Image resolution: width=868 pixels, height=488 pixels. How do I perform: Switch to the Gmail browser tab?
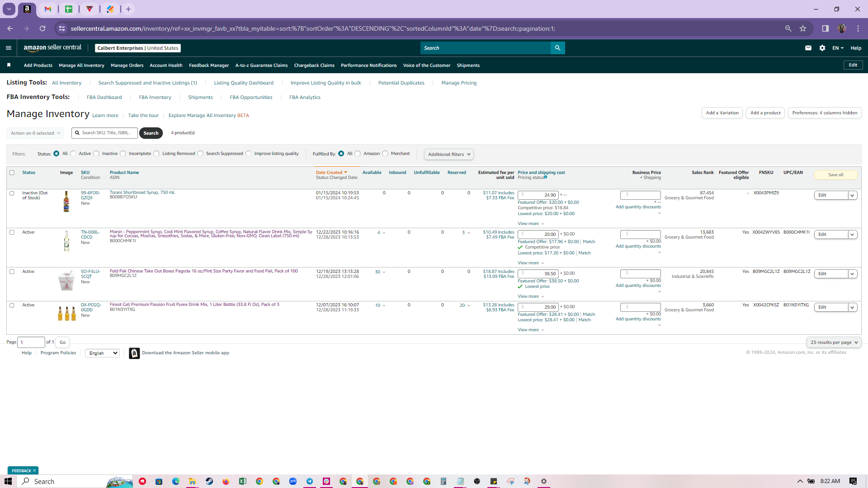pos(48,9)
